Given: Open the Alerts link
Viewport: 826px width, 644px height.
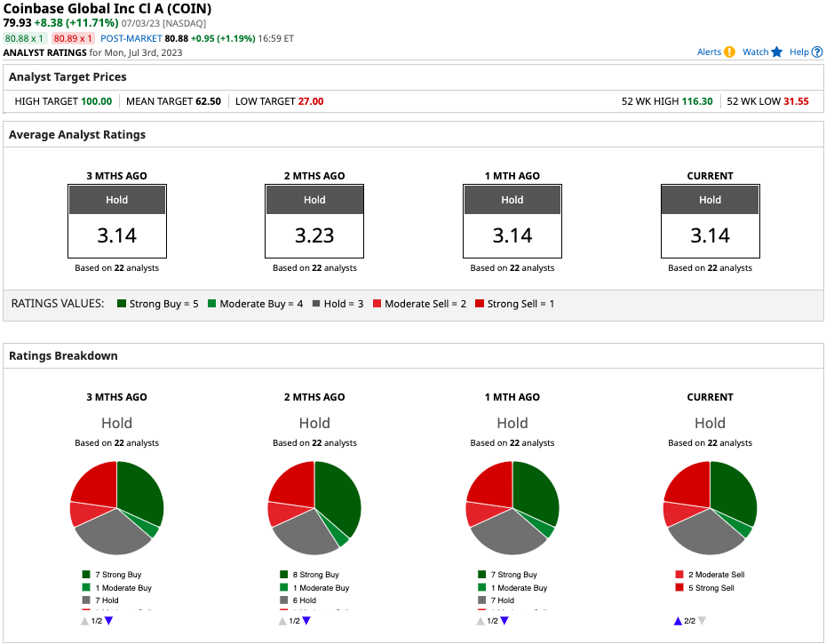Looking at the screenshot, I should coord(709,52).
